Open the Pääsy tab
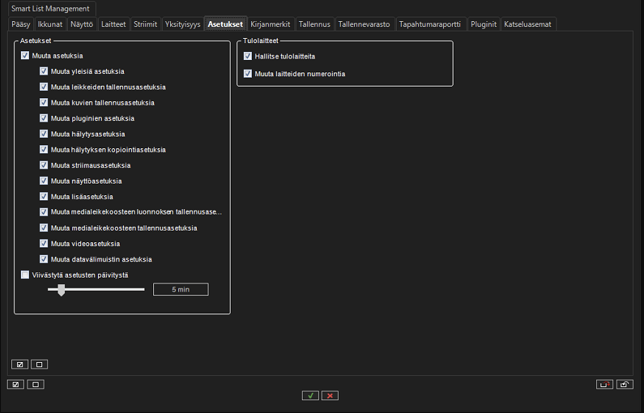This screenshot has height=413, width=644. 21,24
